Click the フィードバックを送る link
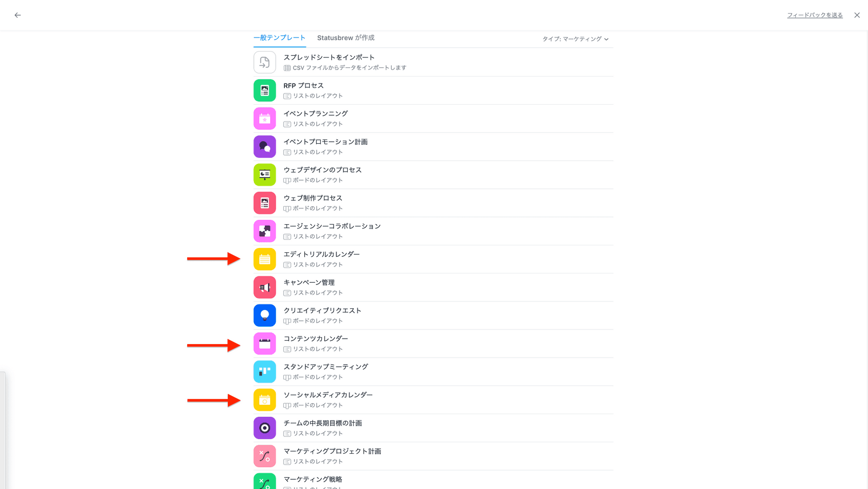Image resolution: width=868 pixels, height=489 pixels. click(x=814, y=15)
